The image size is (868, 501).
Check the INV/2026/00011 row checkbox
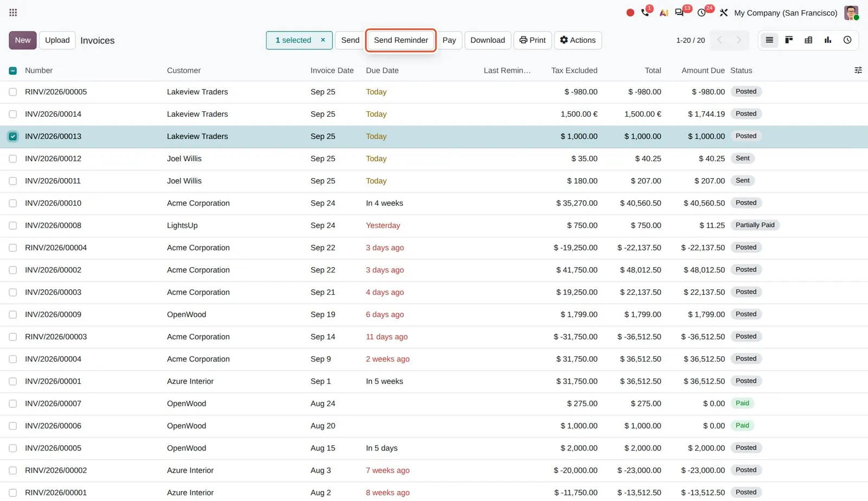13,181
